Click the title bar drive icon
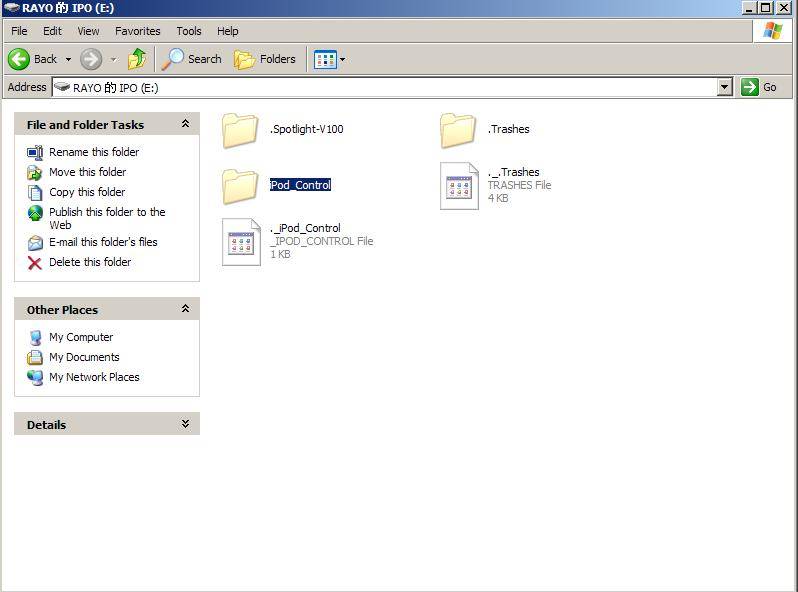 (x=11, y=7)
